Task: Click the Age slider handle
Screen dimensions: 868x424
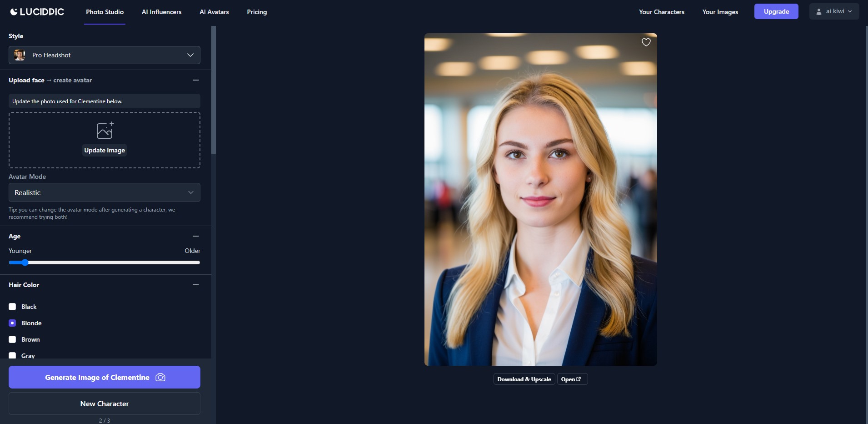Action: tap(25, 262)
